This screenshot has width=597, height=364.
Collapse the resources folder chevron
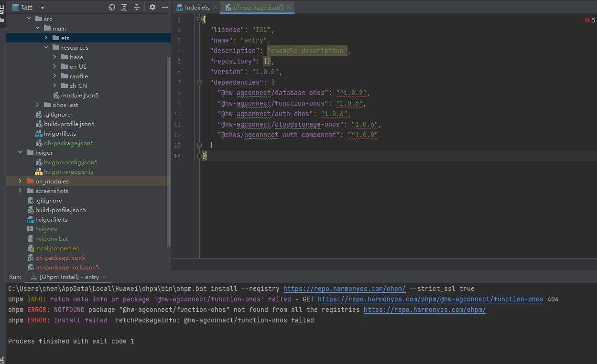pyautogui.click(x=46, y=47)
